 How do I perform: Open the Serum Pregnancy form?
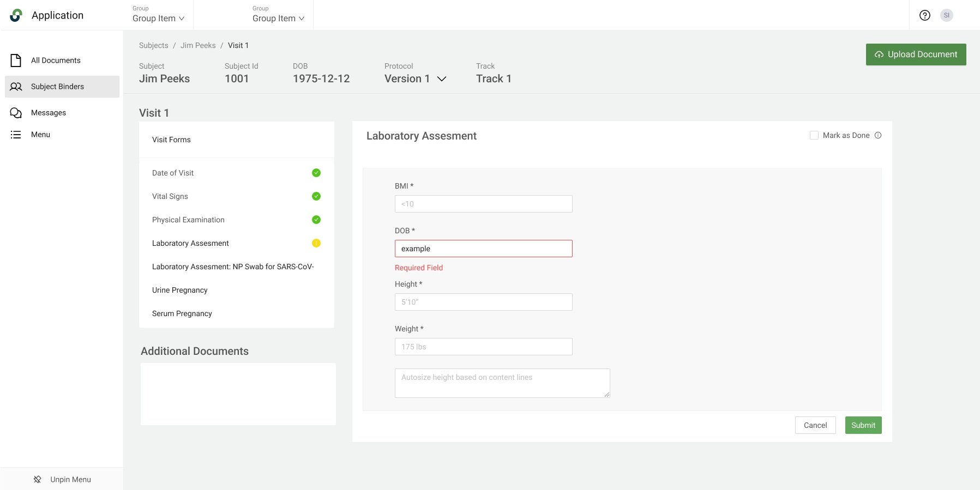(x=237, y=313)
